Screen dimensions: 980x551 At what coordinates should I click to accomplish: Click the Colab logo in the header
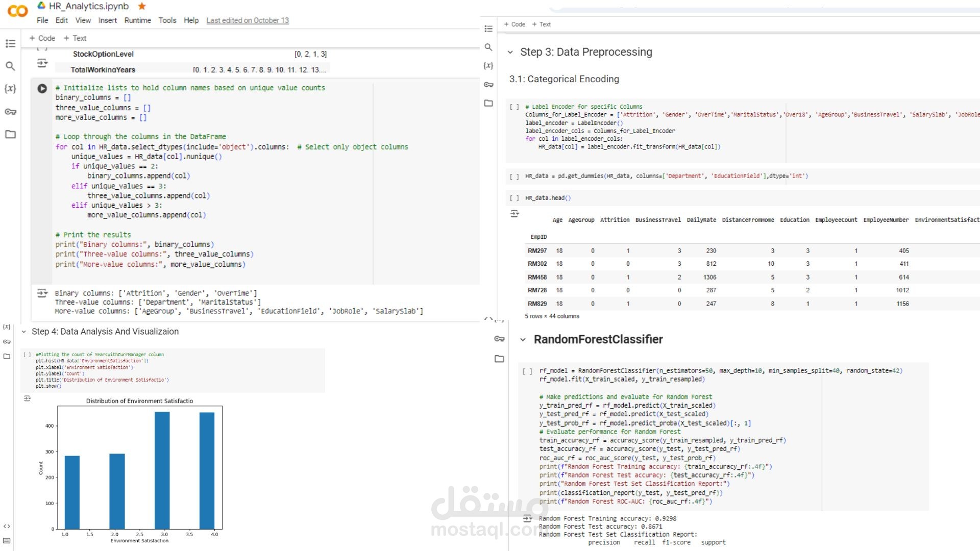pos(18,11)
